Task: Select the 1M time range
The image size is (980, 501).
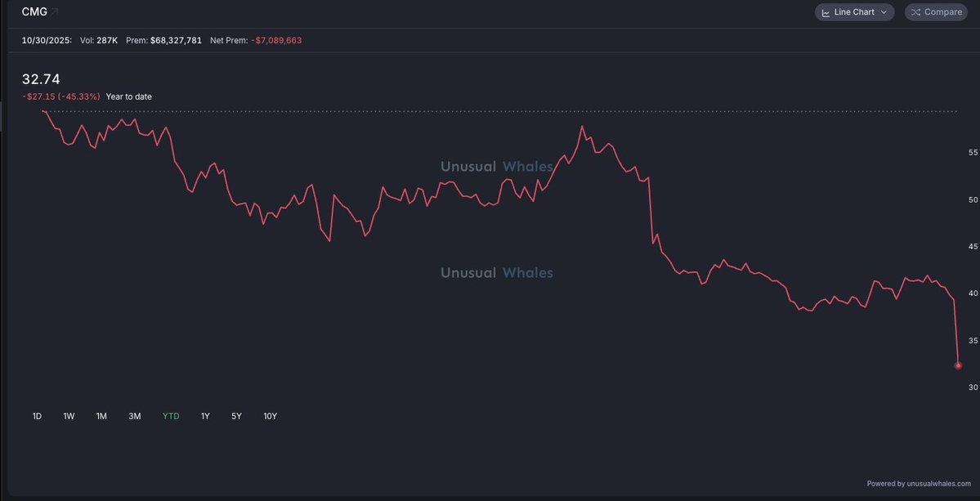Action: [101, 416]
